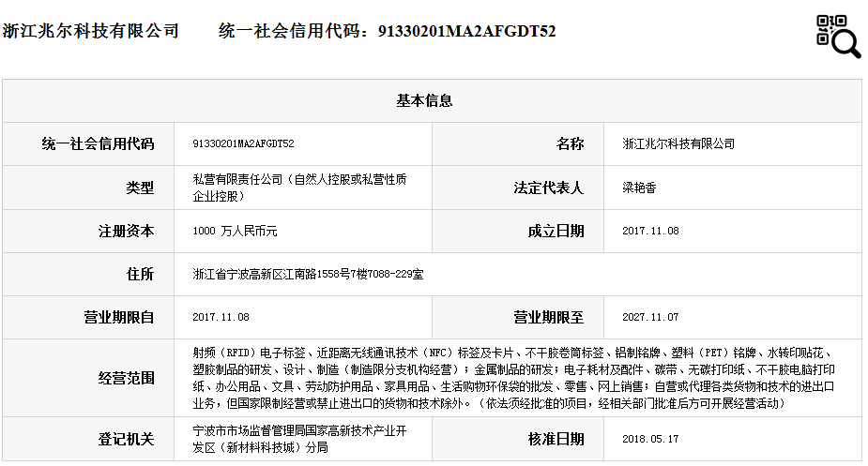Image resolution: width=868 pixels, height=466 pixels.
Task: Select the header credit code 91330201MA2AFGDT52
Action: pos(466,31)
